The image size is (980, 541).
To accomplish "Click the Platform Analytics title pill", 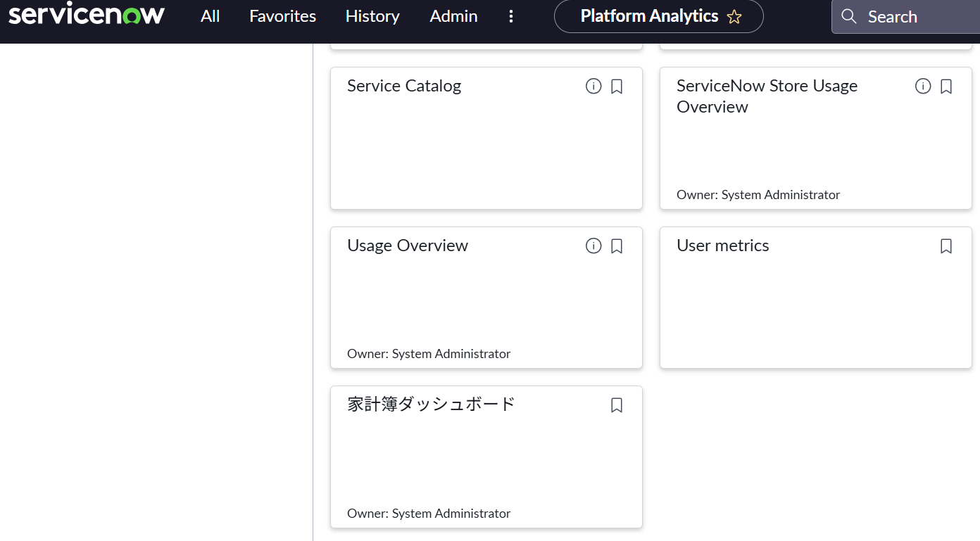I will tap(648, 16).
